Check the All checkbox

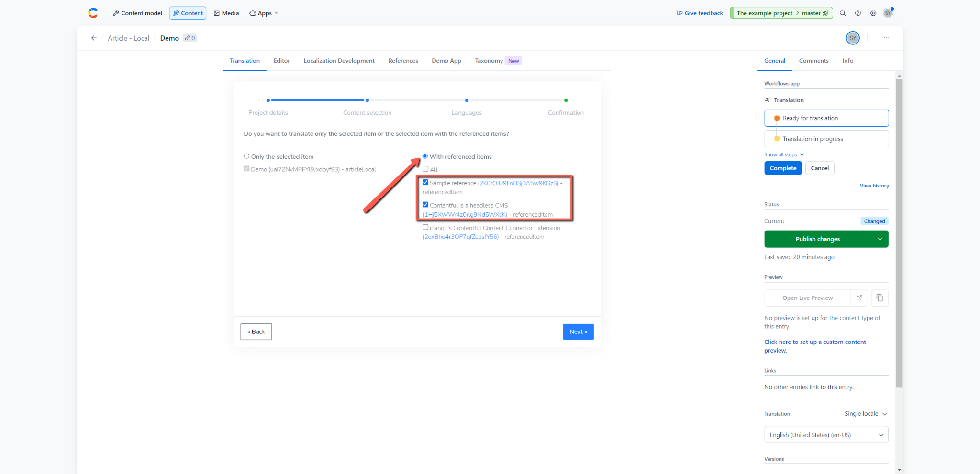[x=425, y=169]
